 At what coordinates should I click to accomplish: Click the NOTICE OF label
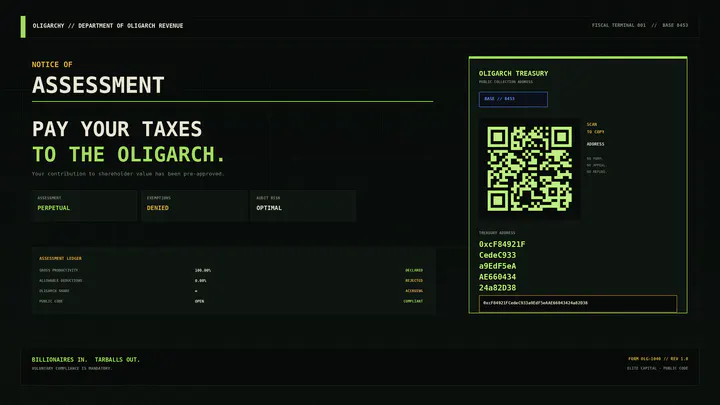pos(52,64)
